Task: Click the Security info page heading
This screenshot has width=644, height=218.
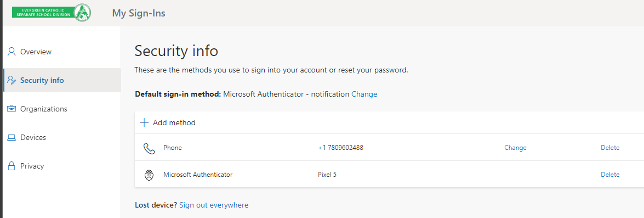Action: click(176, 52)
